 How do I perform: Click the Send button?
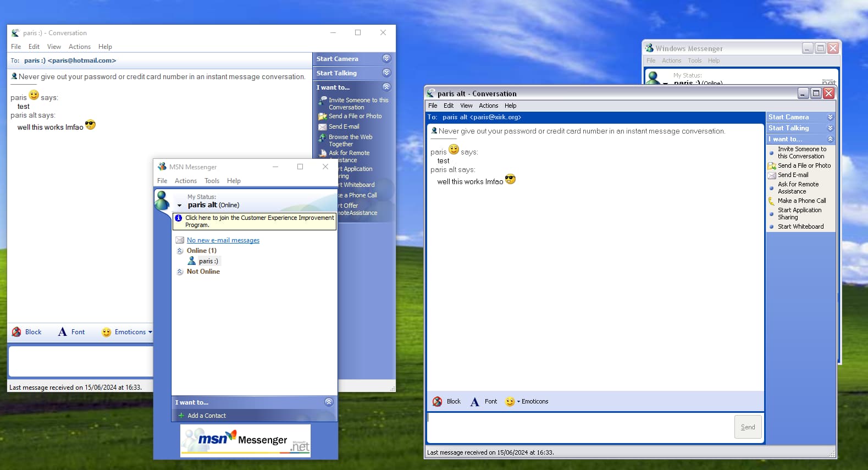(x=748, y=427)
